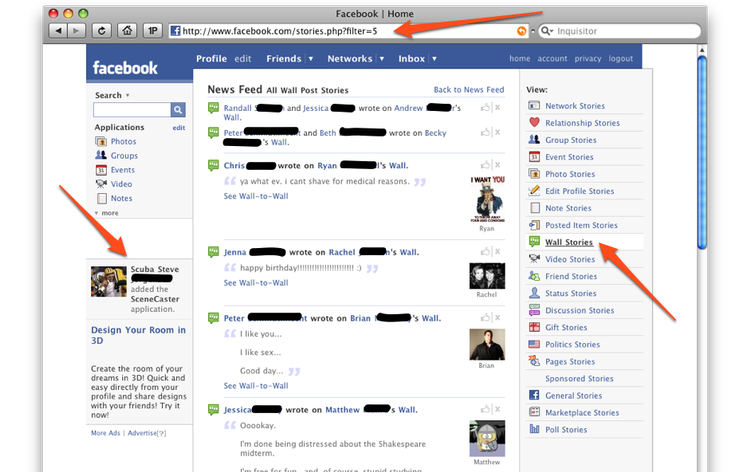Click the General Stories Facebook icon
Screen dimensions: 750x472
(x=534, y=395)
